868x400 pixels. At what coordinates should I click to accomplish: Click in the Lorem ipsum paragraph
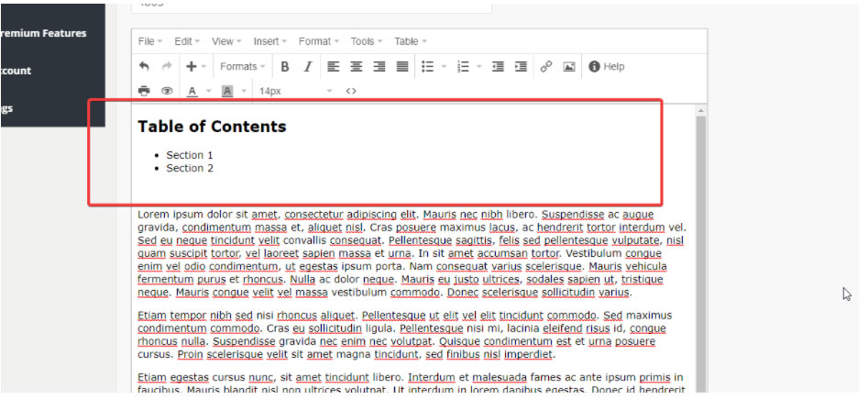pos(412,253)
